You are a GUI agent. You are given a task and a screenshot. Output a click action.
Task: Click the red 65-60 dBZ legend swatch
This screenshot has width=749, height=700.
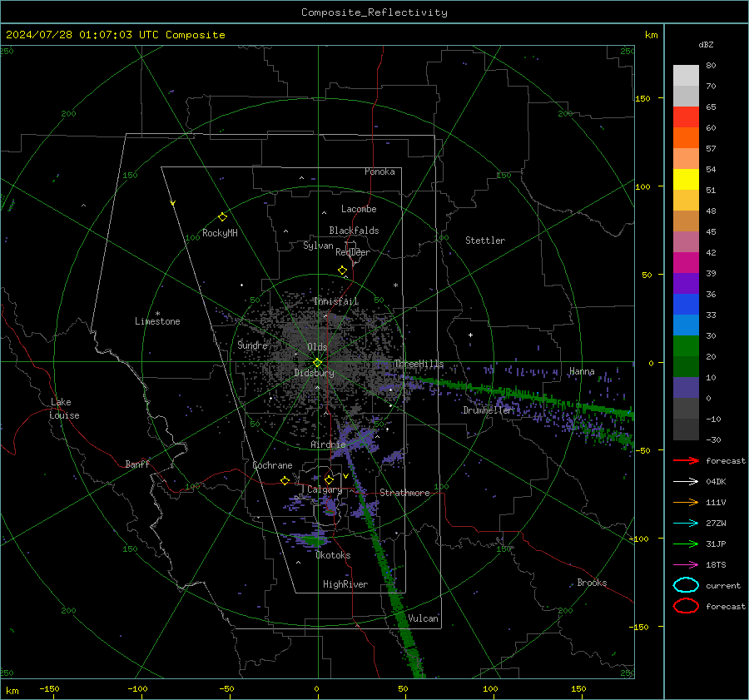point(686,117)
